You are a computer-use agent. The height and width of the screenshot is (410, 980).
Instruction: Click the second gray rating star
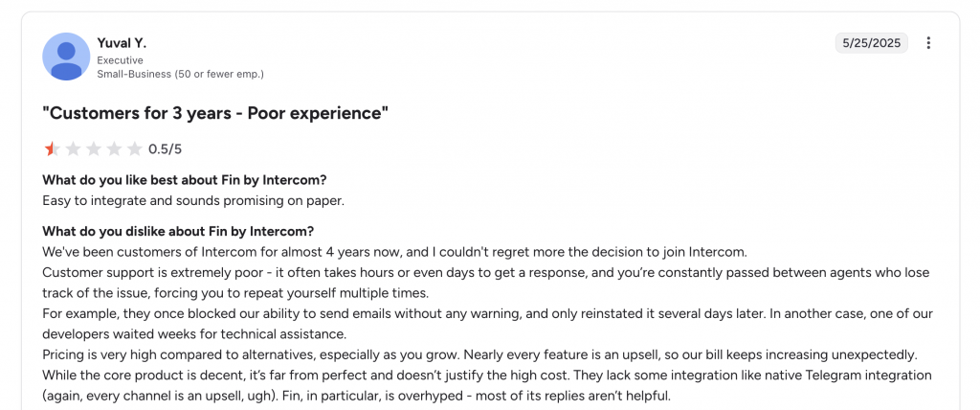[73, 148]
